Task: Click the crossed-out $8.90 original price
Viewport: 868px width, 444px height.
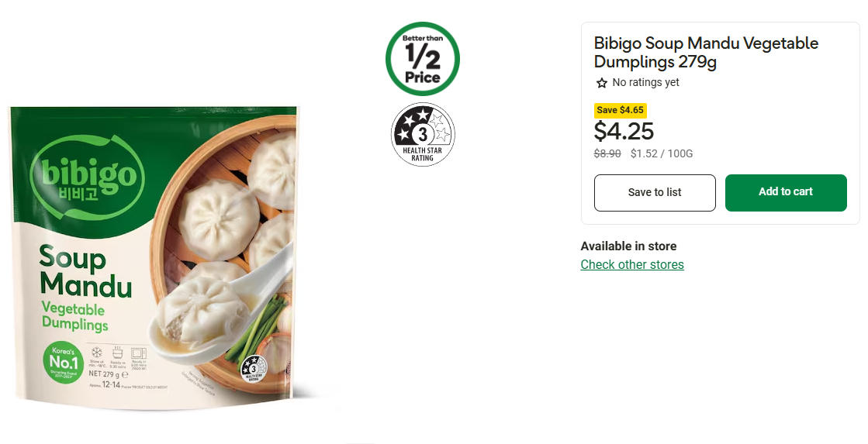Action: coord(607,153)
